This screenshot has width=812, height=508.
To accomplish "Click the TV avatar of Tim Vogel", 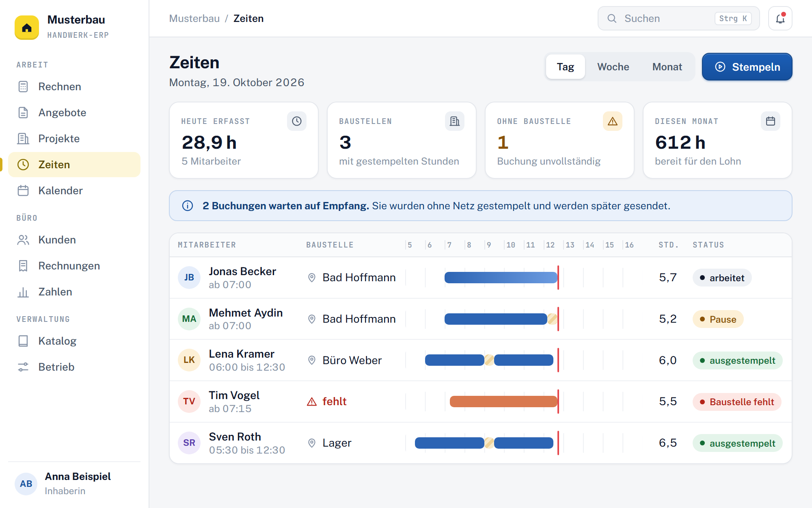I will (189, 402).
